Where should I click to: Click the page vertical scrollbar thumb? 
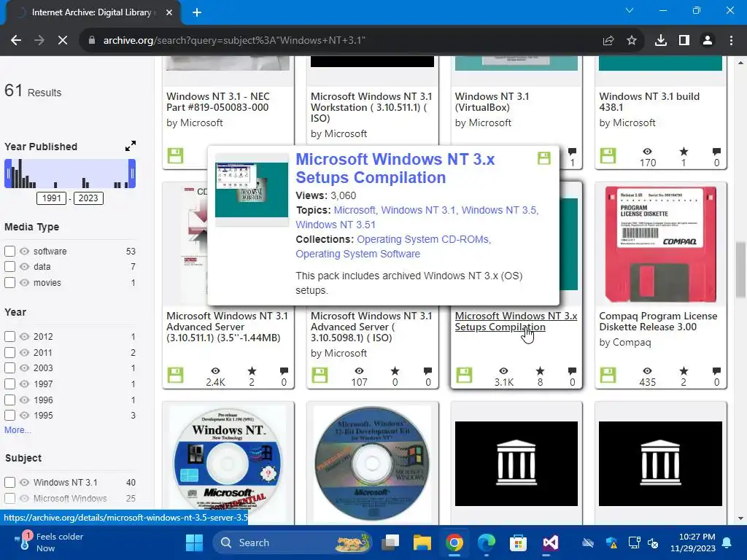coord(740,271)
